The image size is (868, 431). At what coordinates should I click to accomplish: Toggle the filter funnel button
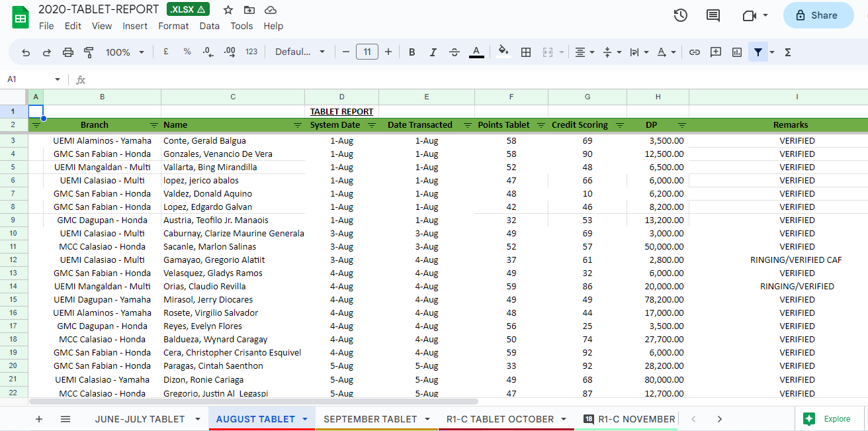pyautogui.click(x=758, y=52)
